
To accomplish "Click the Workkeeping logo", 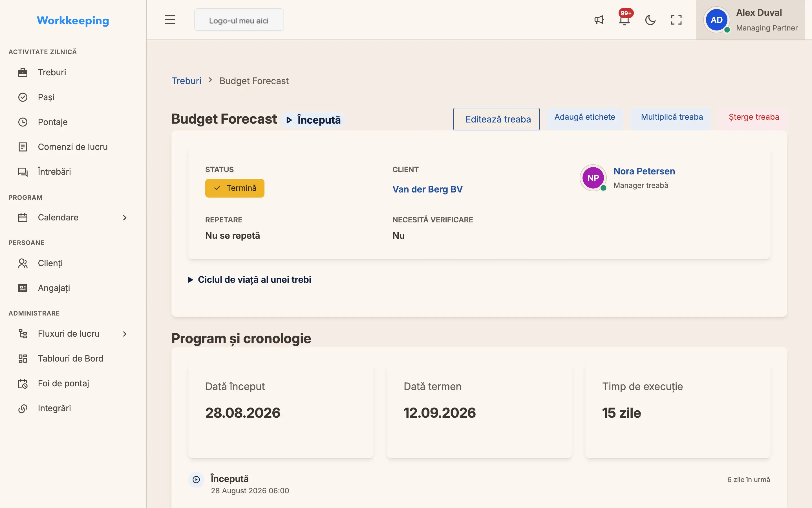I will 73,21.
